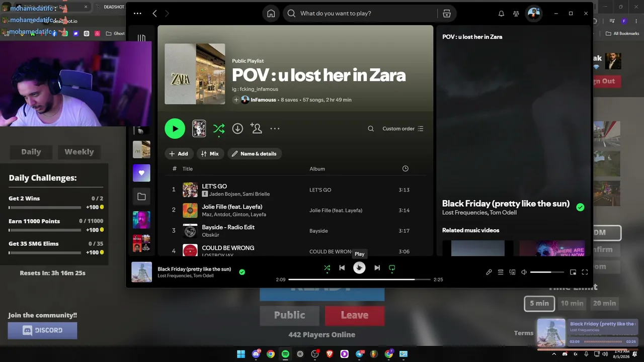Open the folder item in the library sidebar
The image size is (644, 362).
141,197
